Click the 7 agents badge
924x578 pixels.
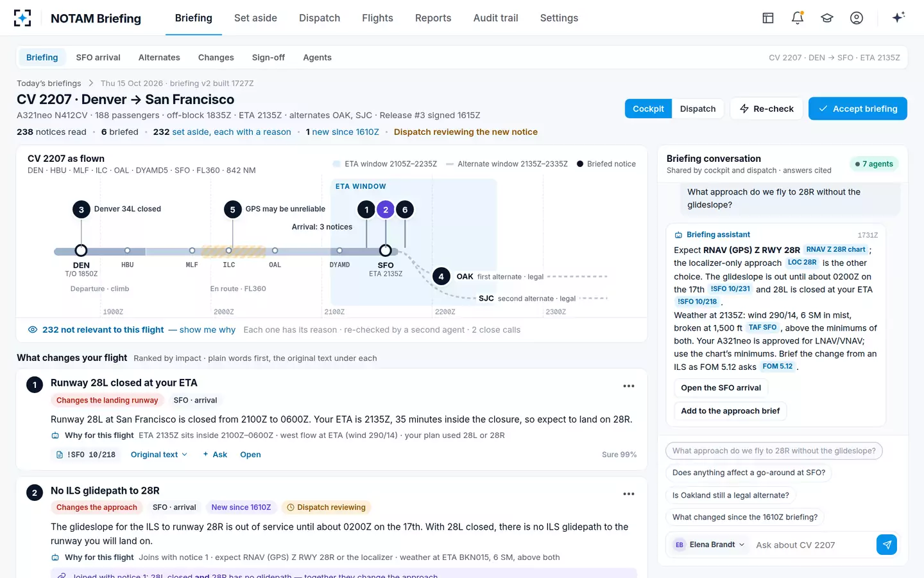pyautogui.click(x=874, y=164)
